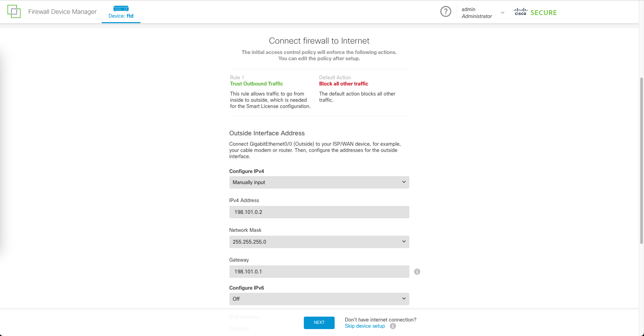Viewport: 644px width, 336px height.
Task: Open the help question mark icon
Action: pos(445,12)
